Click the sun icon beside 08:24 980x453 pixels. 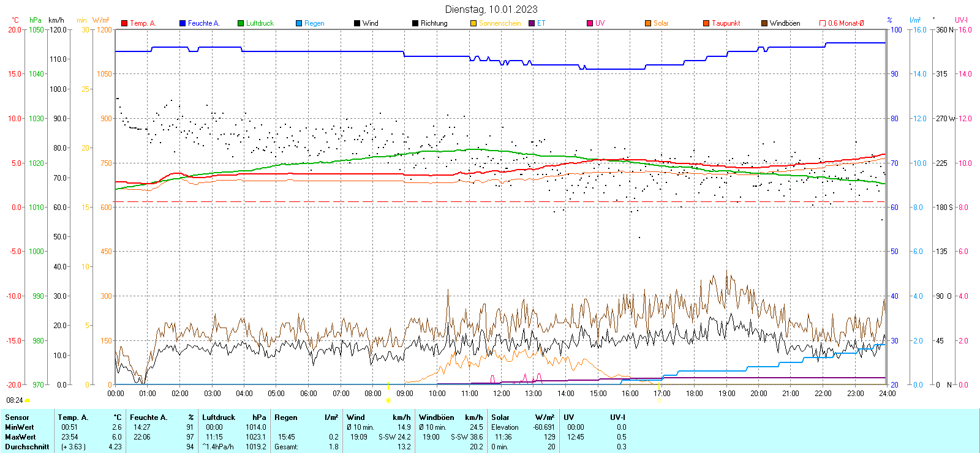pos(28,400)
